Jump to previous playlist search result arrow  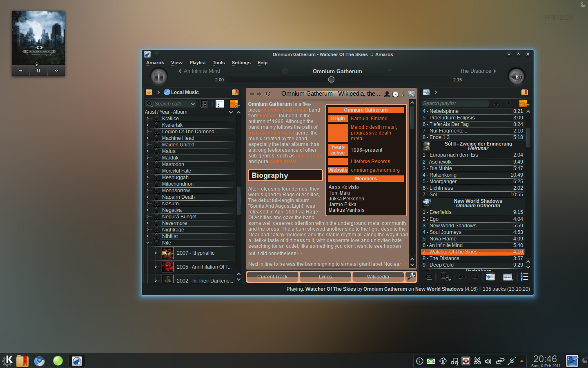coord(496,103)
